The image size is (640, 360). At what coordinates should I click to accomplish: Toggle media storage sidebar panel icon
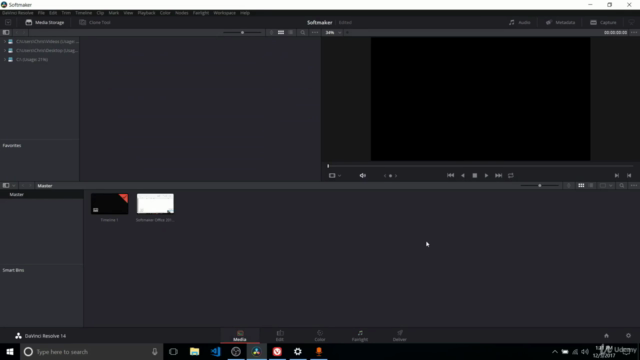(x=6, y=32)
